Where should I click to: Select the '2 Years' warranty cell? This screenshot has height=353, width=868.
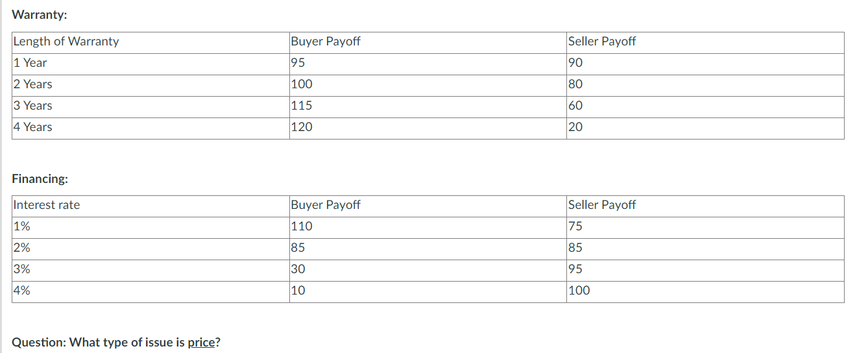[x=33, y=84]
